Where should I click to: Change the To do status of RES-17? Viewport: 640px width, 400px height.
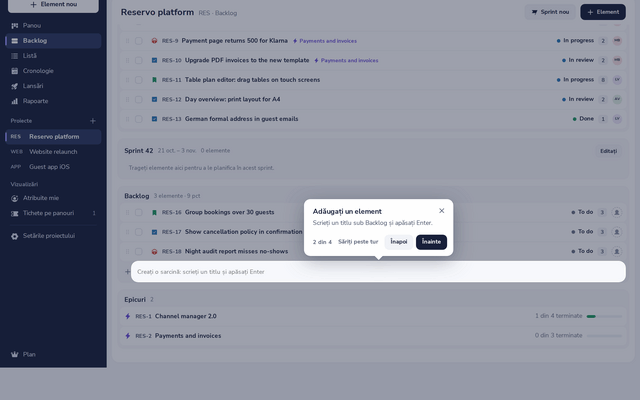pos(582,231)
